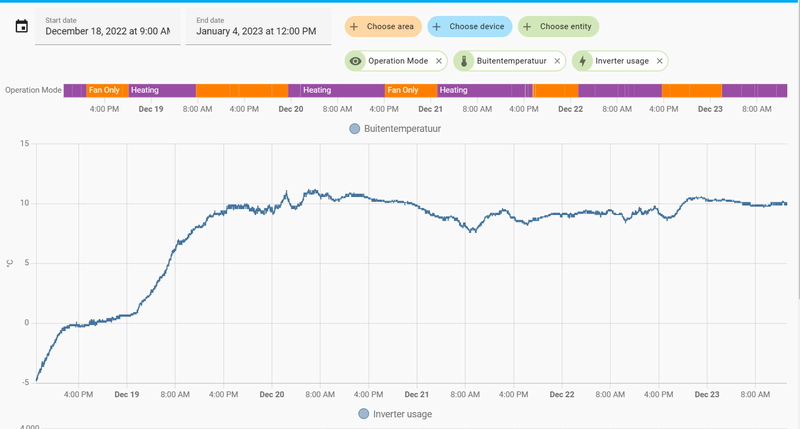Remove the Inverter usage chip
This screenshot has width=800, height=429.
[x=660, y=61]
